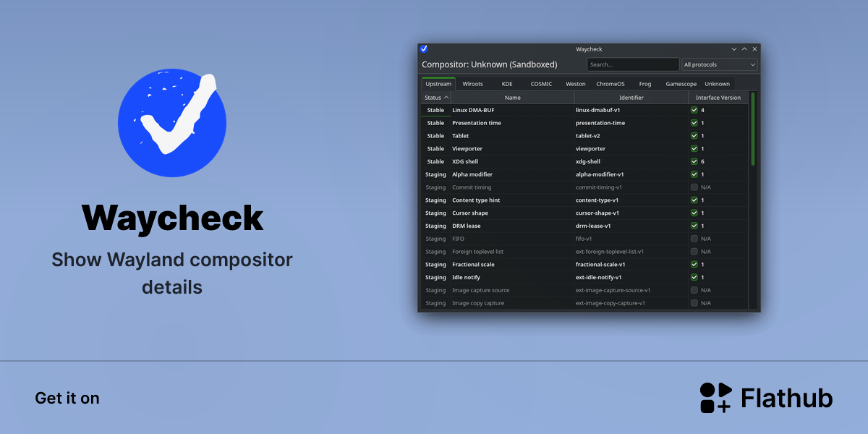Toggle the DRM lease checkbox
The width and height of the screenshot is (868, 434).
click(694, 226)
